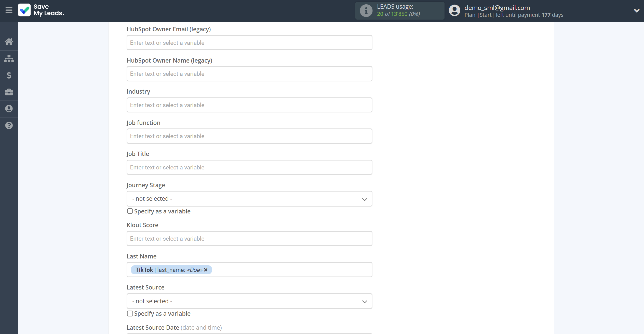Open the hamburger menu
The image size is (644, 334).
pyautogui.click(x=9, y=10)
